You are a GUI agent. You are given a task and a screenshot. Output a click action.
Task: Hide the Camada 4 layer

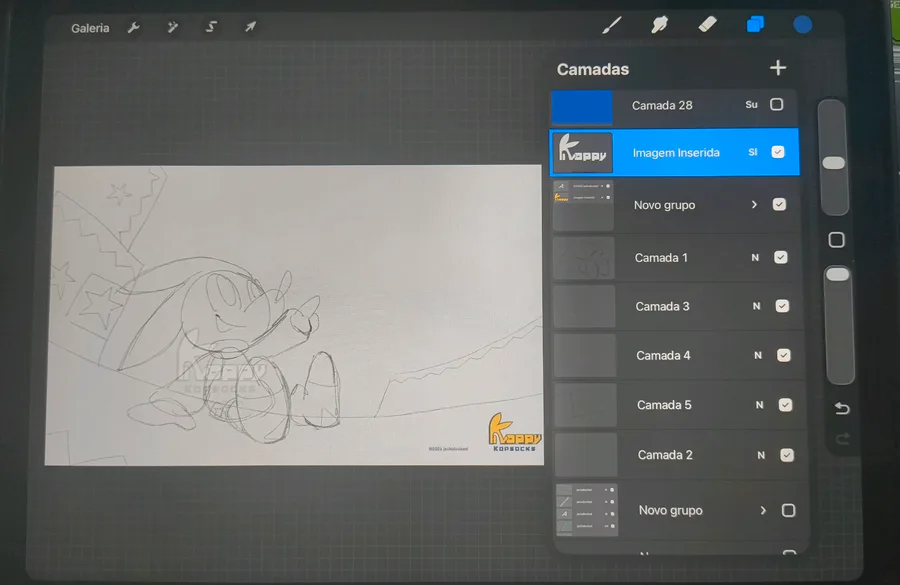coord(783,355)
